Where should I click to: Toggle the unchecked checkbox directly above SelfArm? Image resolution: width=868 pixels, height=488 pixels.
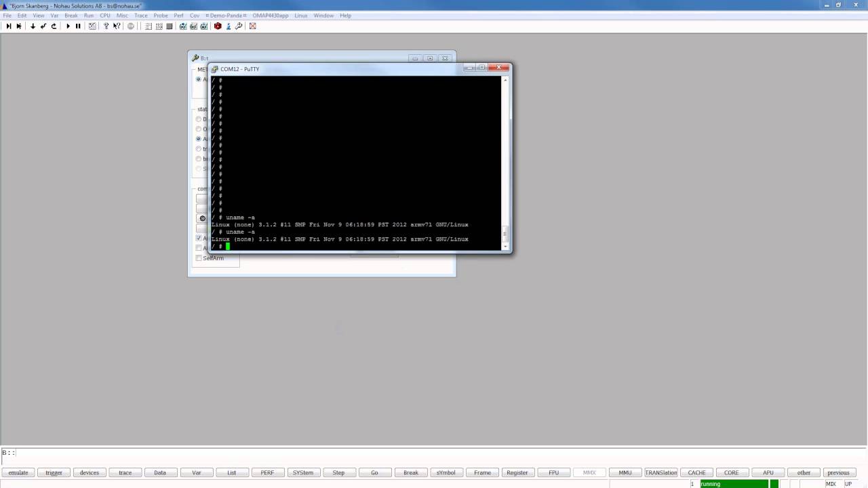[x=199, y=248]
